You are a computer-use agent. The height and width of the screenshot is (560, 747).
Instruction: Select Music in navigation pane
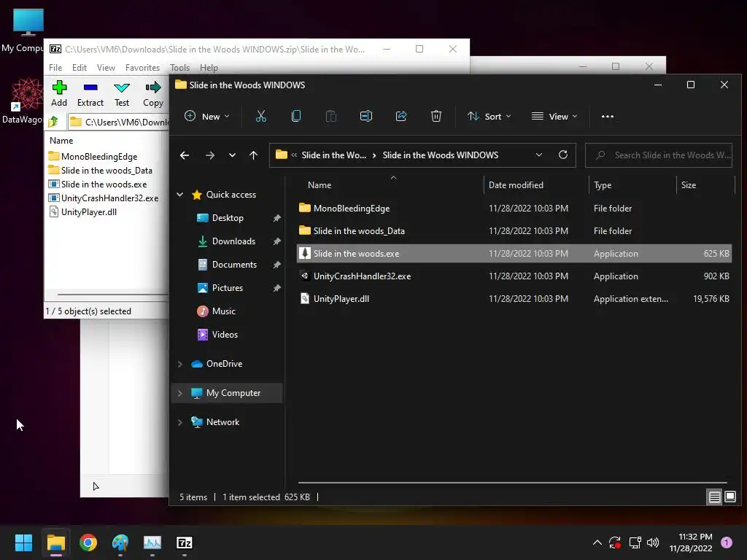(x=223, y=311)
